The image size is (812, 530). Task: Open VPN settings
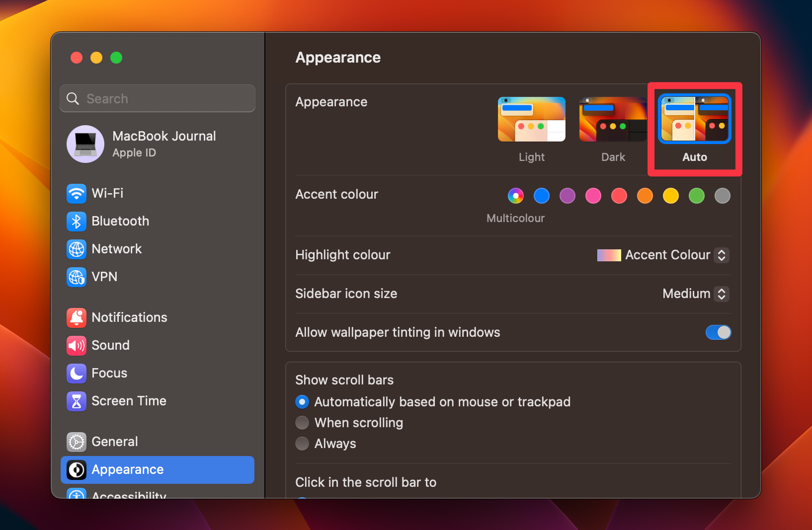pyautogui.click(x=104, y=277)
